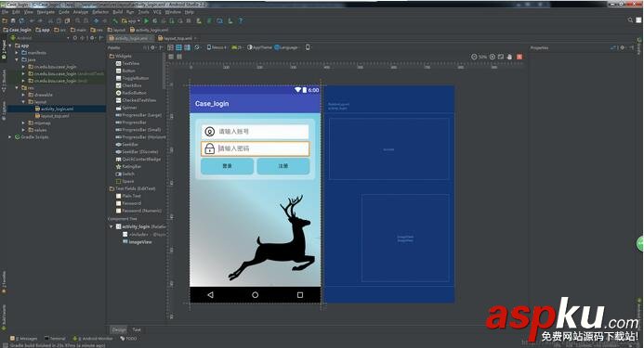Select ProgressBar (Large) in Palette
644x348 pixels.
coord(138,115)
